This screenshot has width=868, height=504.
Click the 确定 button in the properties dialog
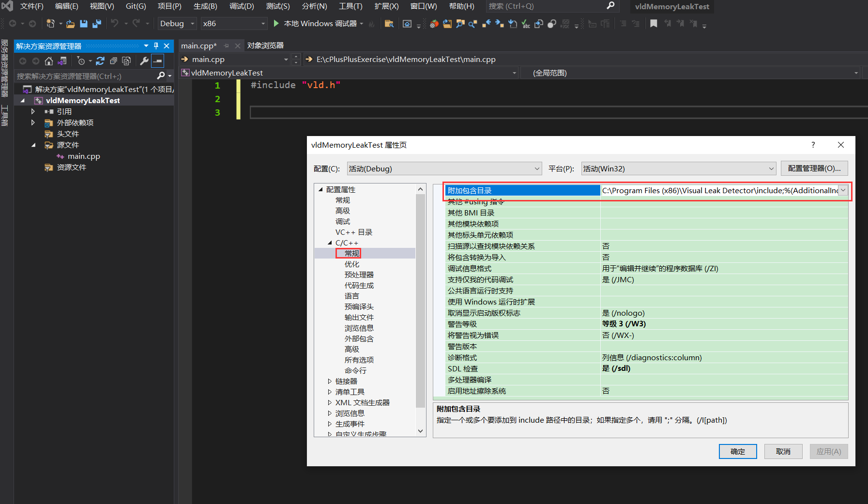[x=737, y=451]
